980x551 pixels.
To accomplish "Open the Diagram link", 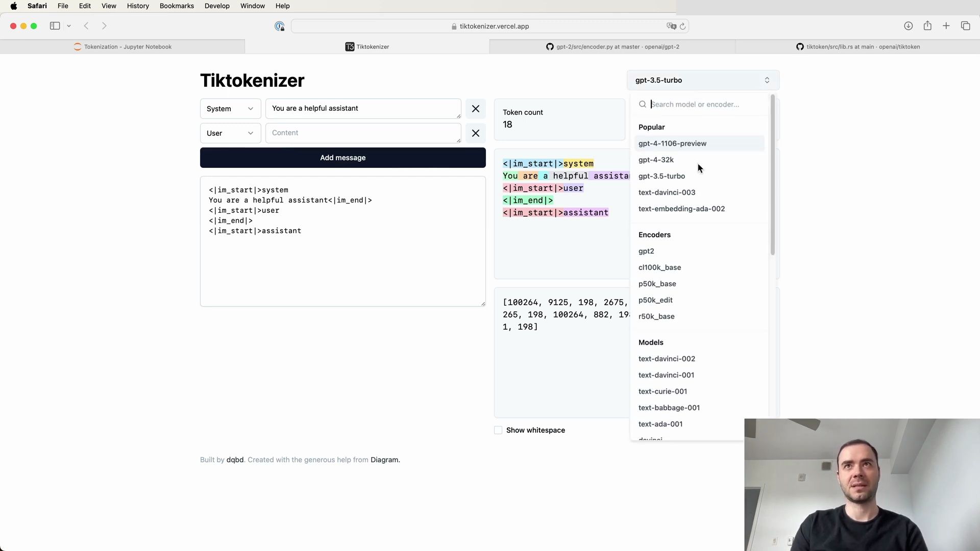I will coord(384,460).
